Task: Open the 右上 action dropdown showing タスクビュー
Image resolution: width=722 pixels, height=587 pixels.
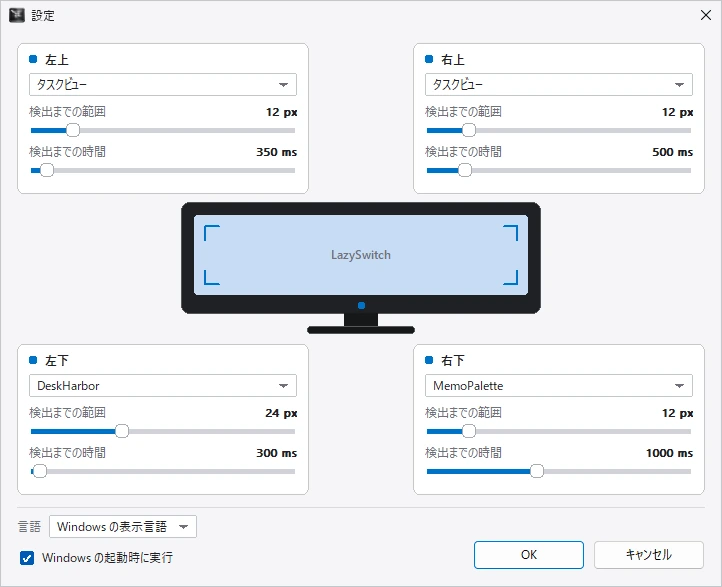Action: (559, 85)
